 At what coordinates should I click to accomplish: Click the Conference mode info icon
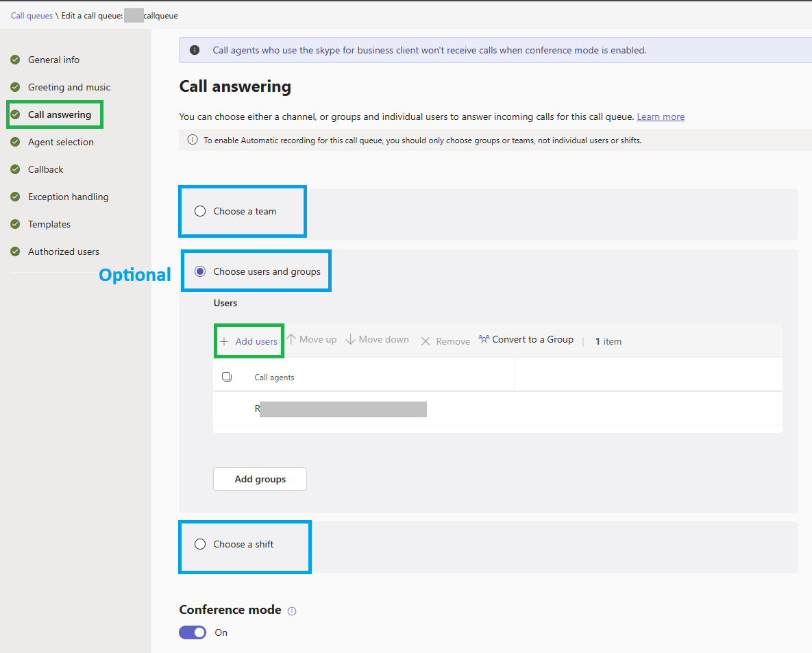(292, 611)
